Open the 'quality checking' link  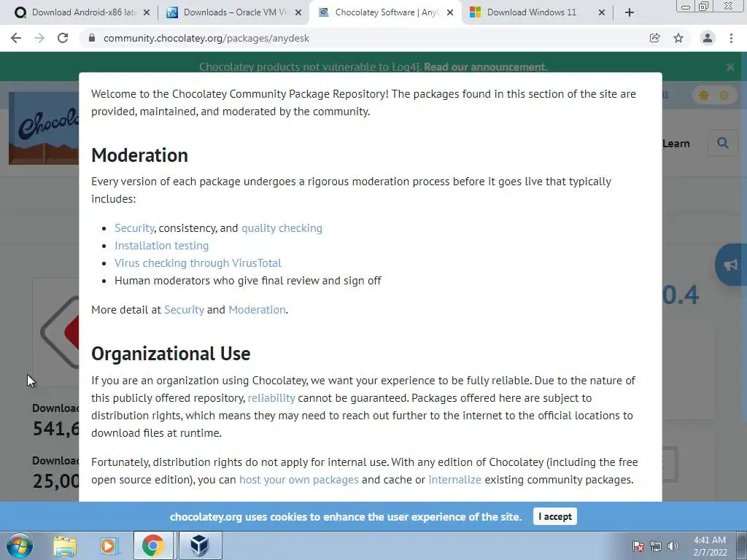282,228
